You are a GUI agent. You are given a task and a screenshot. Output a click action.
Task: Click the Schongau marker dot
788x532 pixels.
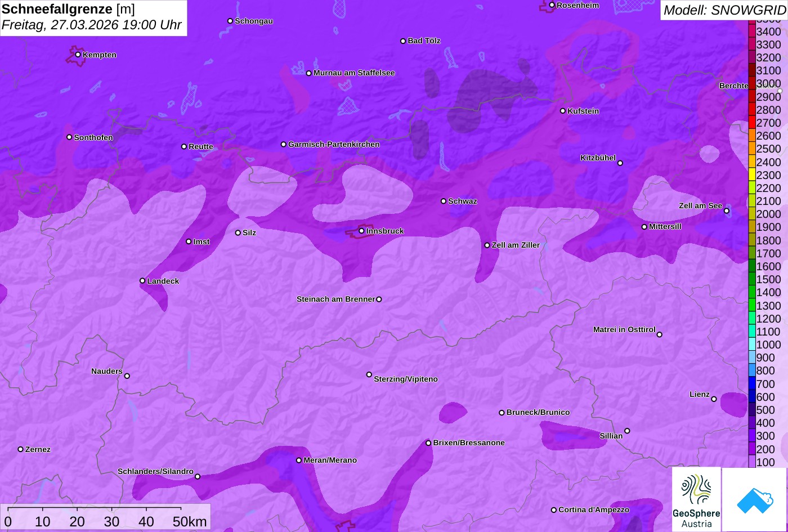click(230, 21)
